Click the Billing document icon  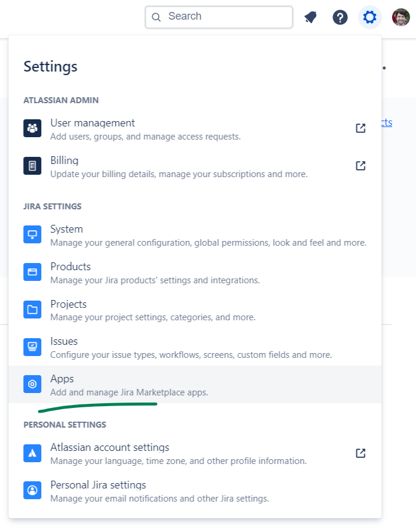tap(32, 166)
